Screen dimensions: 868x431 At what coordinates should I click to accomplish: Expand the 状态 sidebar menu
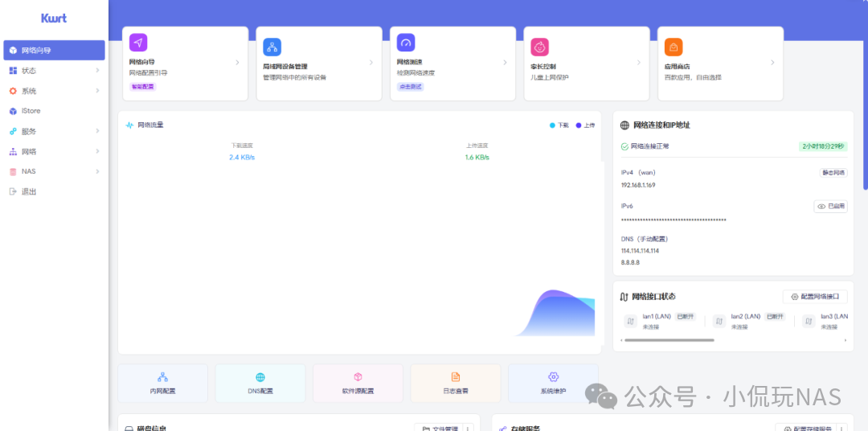[54, 70]
